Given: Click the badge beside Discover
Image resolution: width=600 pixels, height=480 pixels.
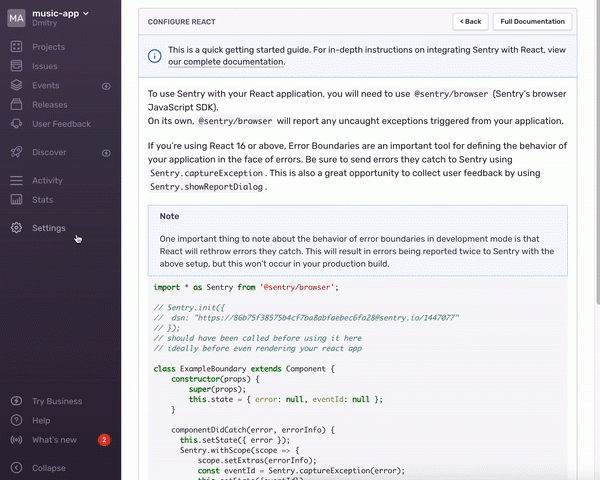Looking at the screenshot, I should pos(106,152).
